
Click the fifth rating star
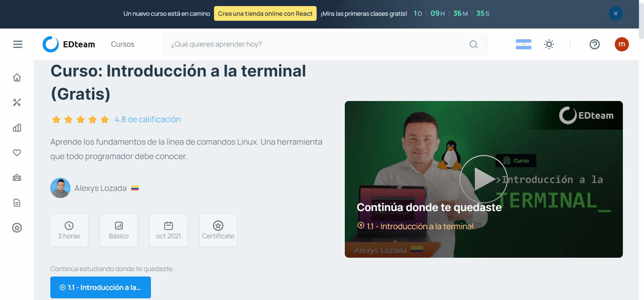tap(105, 119)
